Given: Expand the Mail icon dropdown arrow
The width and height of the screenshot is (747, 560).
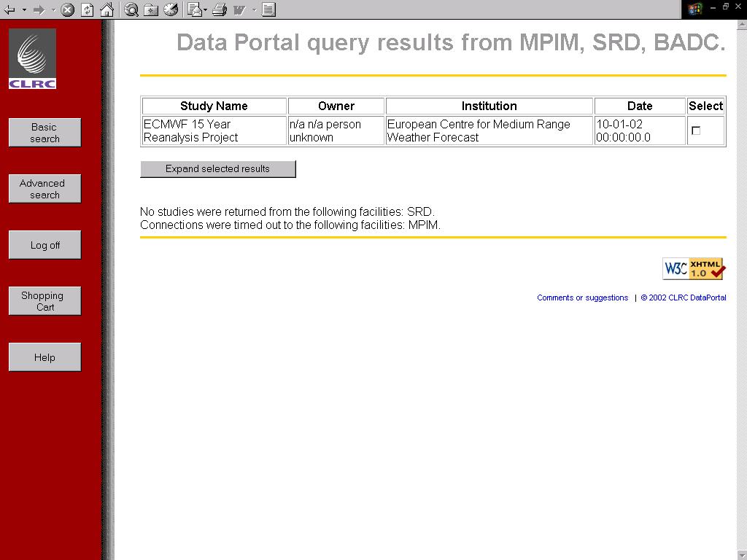Looking at the screenshot, I should tap(205, 9).
